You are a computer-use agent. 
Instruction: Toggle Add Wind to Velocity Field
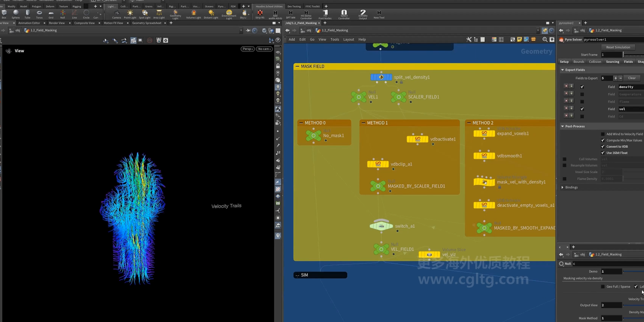tap(602, 134)
